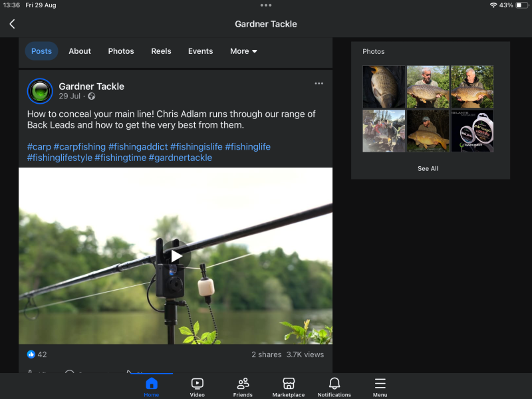Open the Events tab
532x399 pixels.
pos(200,51)
